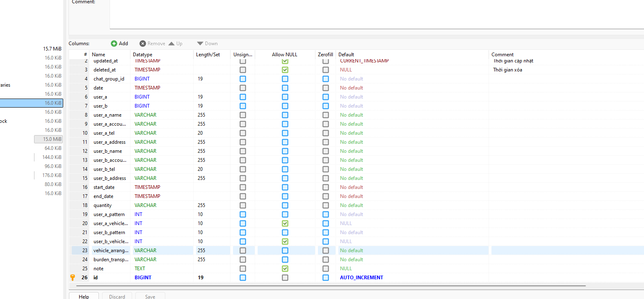Open the TEXT datatype of note column
This screenshot has width=644, height=299.
(140, 269)
